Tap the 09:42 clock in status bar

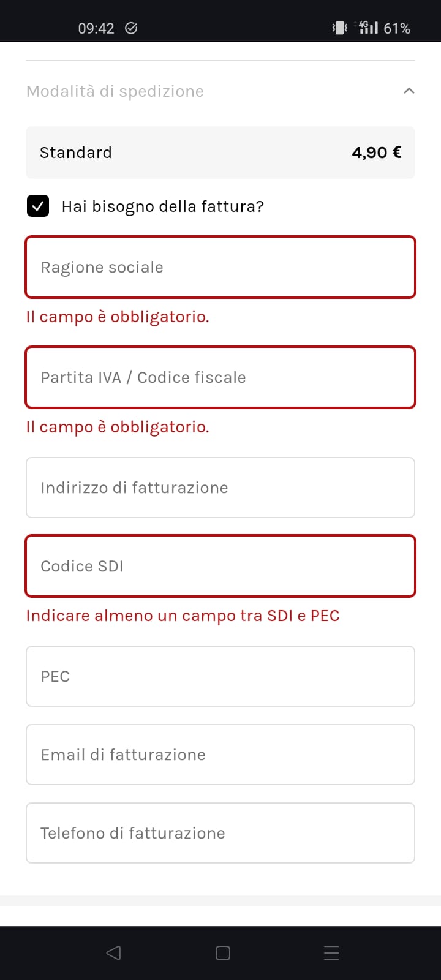[x=96, y=28]
